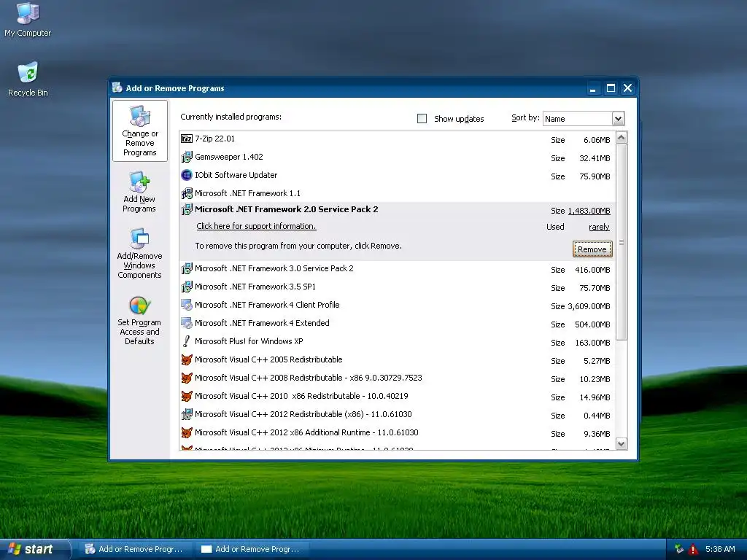Select Microsoft .NET Framework 4 Client Profile
747x560 pixels.
pos(398,306)
